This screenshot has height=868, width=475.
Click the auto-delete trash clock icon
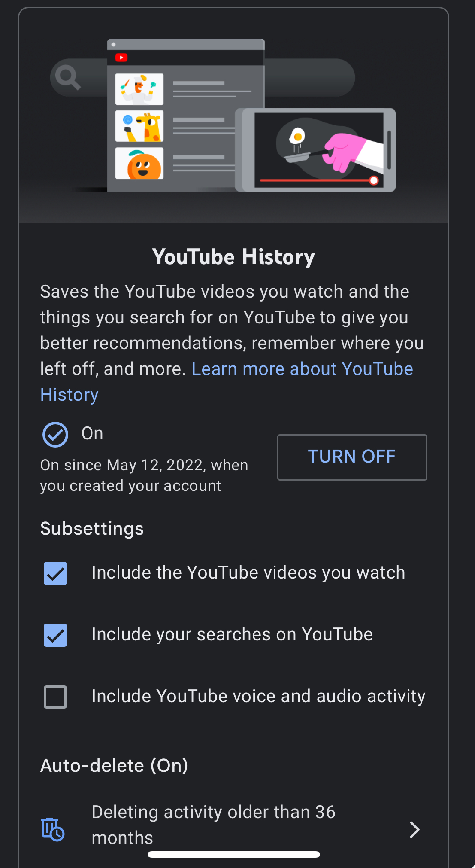[53, 829]
